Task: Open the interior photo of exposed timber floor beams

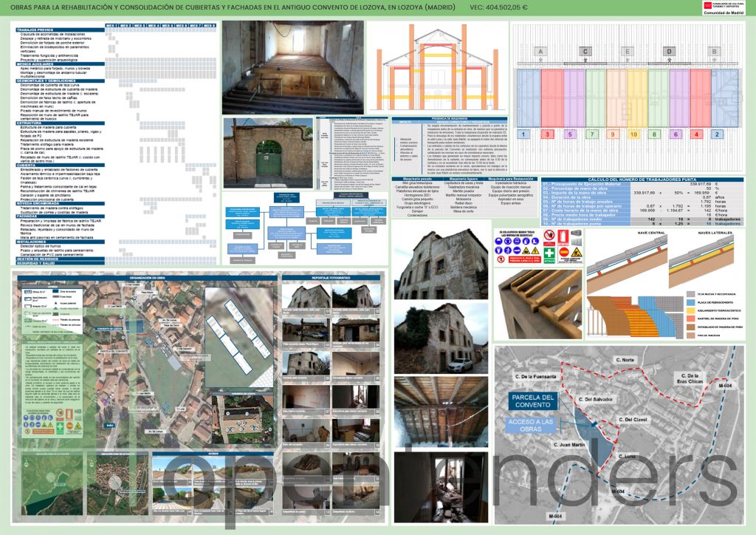Action: pos(292,67)
